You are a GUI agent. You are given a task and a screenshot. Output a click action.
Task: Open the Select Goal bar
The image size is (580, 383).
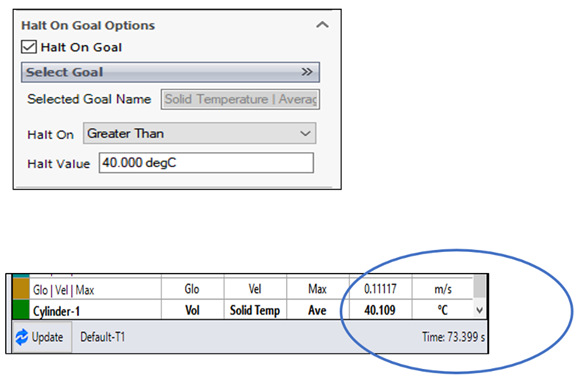pos(171,72)
